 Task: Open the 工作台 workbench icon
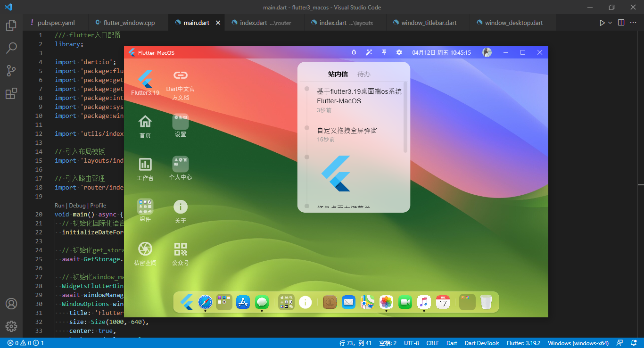(145, 165)
